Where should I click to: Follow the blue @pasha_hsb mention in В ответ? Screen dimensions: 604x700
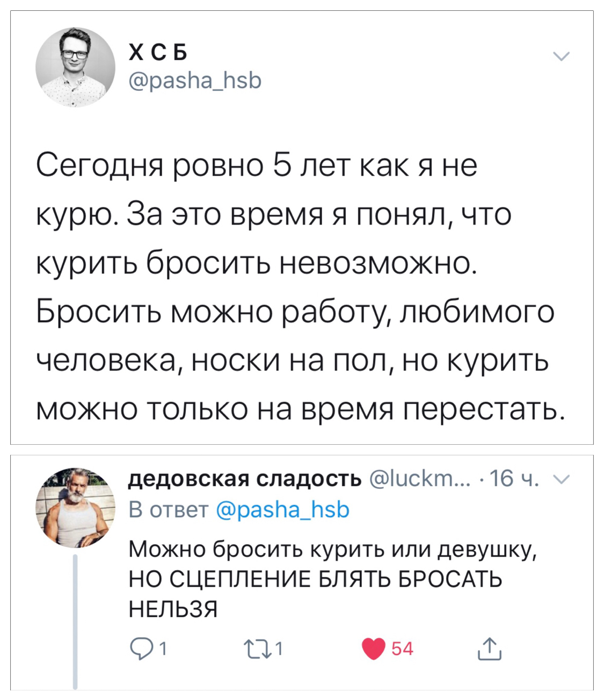pos(282,509)
